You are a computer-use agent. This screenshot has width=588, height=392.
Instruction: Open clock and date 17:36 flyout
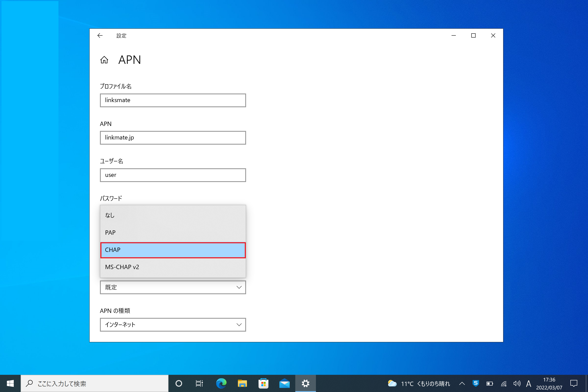[x=549, y=383]
